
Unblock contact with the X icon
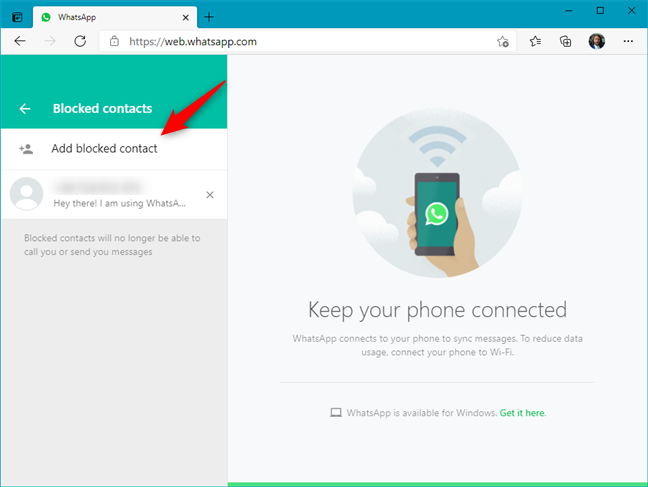tap(210, 195)
